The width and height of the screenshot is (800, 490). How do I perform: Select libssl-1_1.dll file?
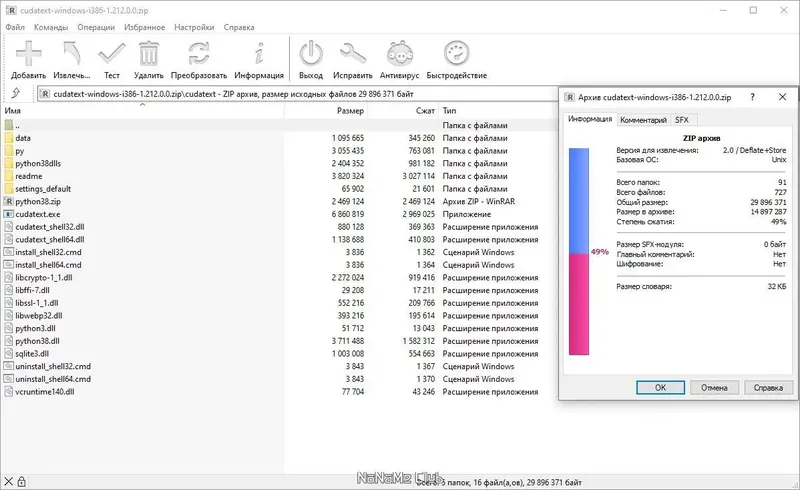click(37, 303)
